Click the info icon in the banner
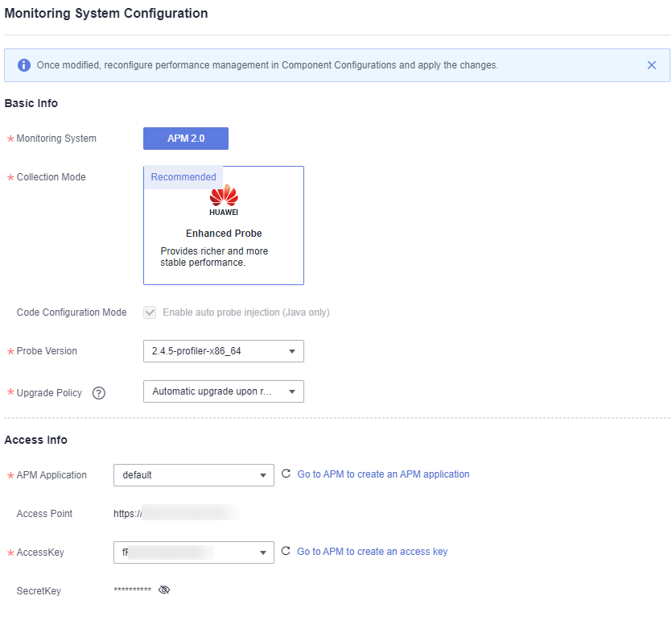The height and width of the screenshot is (625, 672). pos(24,65)
